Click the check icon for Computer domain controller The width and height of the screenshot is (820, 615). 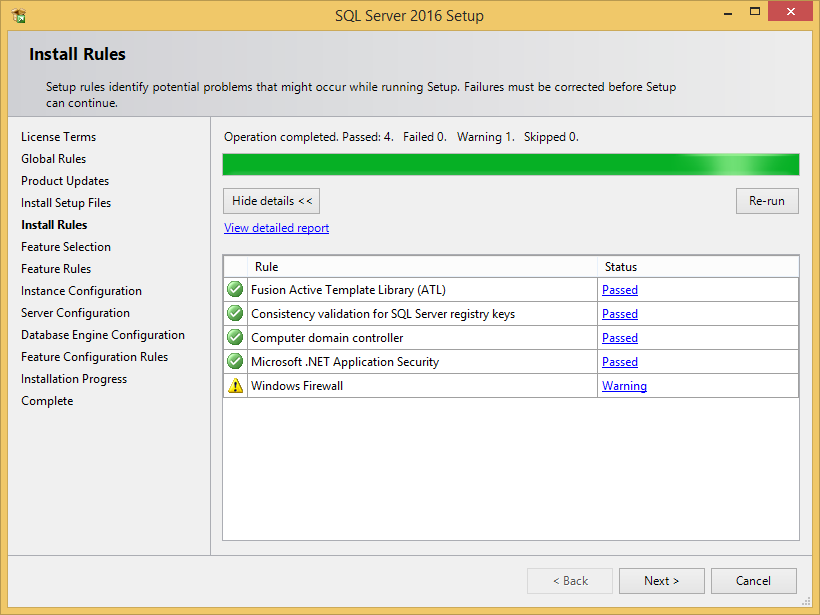tap(235, 337)
